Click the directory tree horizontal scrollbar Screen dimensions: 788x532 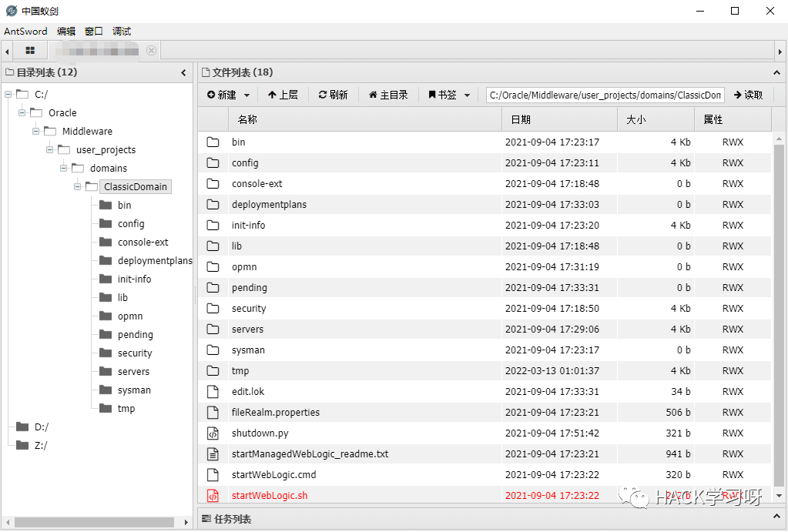94,523
